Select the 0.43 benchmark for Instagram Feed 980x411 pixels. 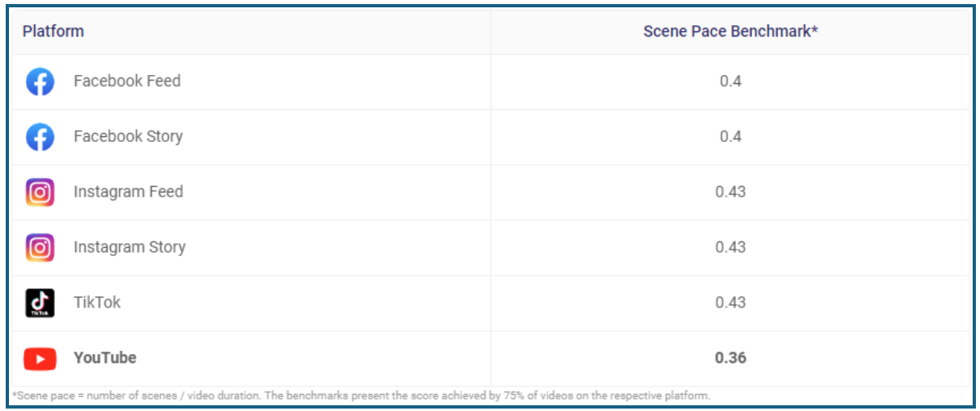coord(730,192)
